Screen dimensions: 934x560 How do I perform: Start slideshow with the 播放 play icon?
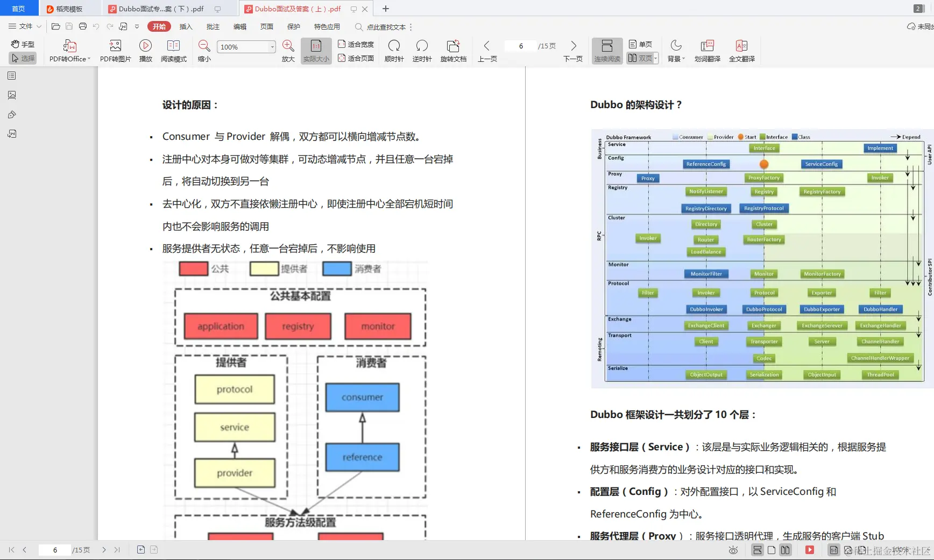tap(145, 51)
